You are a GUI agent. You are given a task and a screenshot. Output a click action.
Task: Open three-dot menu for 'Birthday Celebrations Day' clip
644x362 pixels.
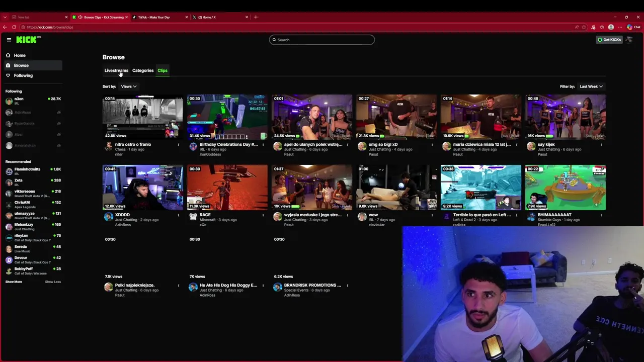[263, 145]
